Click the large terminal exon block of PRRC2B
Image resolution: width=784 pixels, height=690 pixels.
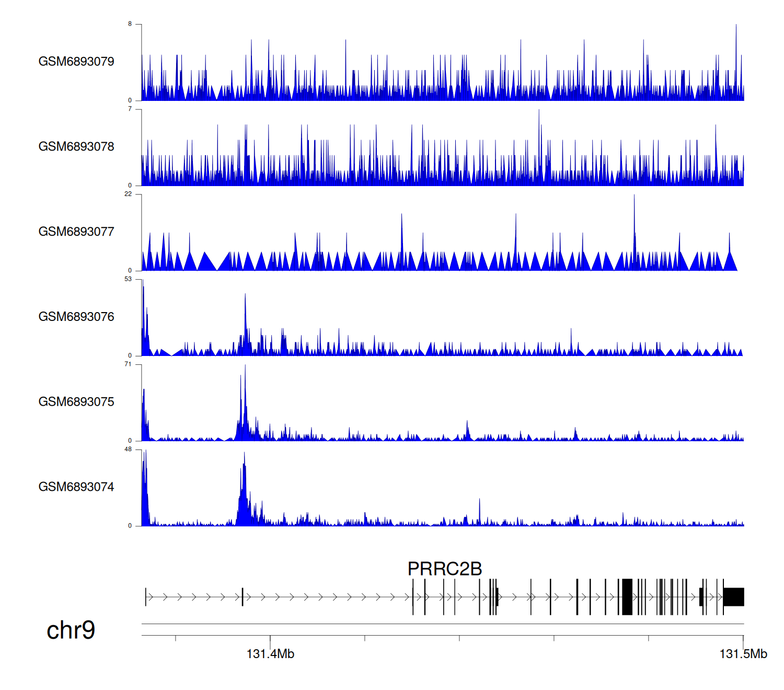[x=733, y=597]
